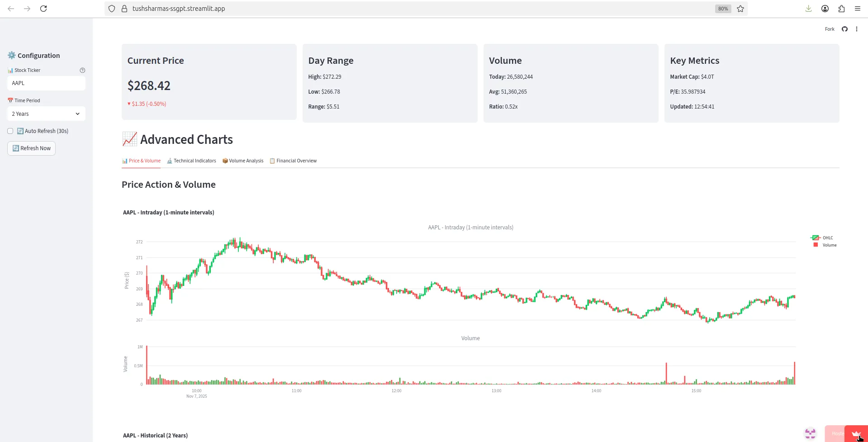
Task: Open the browser extensions icon
Action: (841, 9)
